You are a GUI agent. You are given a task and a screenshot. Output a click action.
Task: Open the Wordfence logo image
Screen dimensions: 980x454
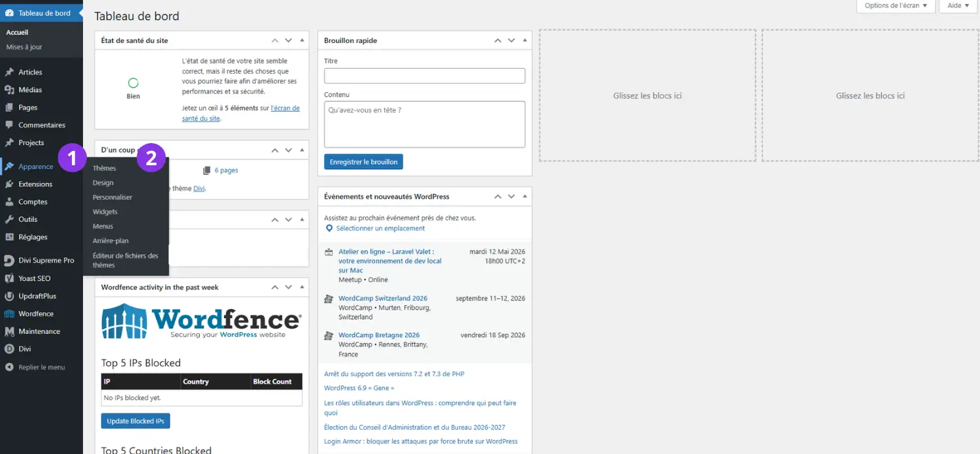pyautogui.click(x=201, y=320)
